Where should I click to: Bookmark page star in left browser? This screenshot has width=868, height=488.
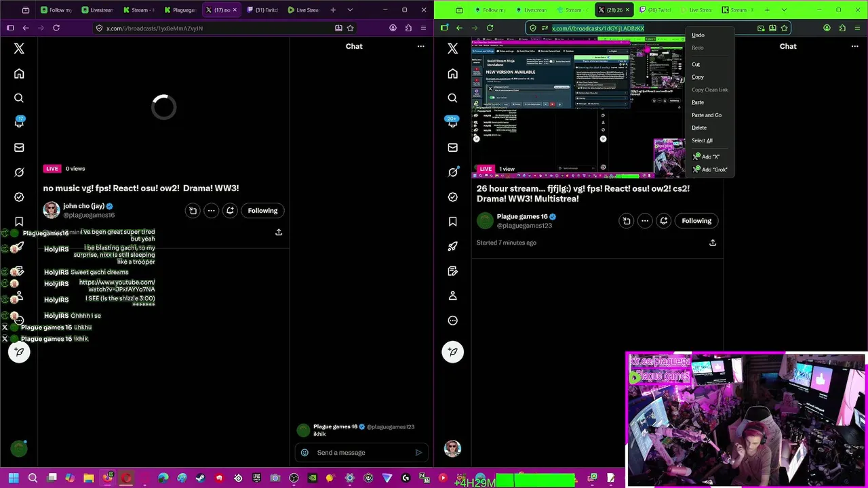tap(350, 28)
